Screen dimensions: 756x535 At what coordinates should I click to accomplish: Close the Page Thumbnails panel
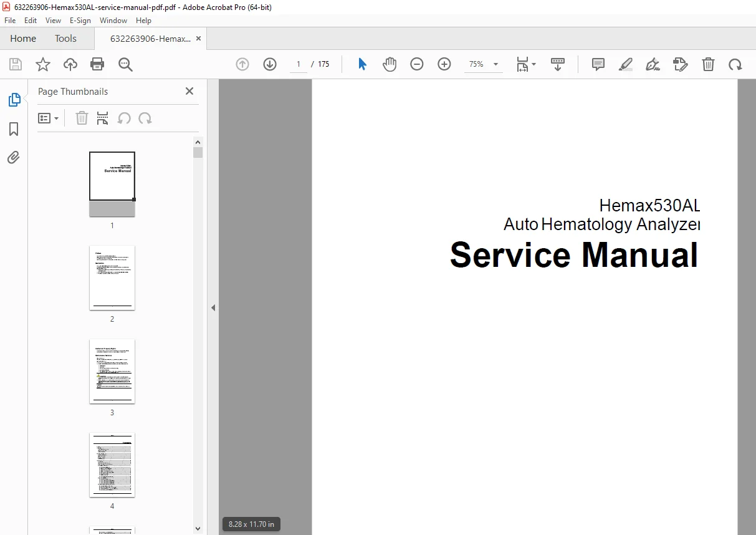tap(189, 91)
